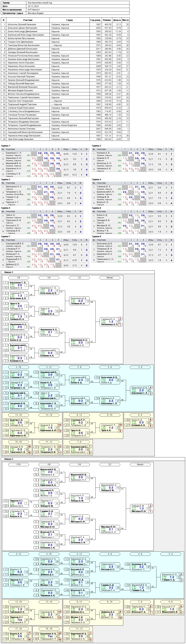Click the date value 29.12.2024

click(33, 6)
